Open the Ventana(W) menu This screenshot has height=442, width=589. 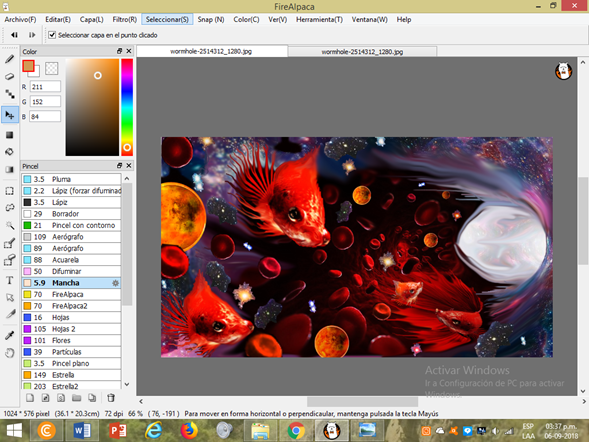[x=369, y=20]
